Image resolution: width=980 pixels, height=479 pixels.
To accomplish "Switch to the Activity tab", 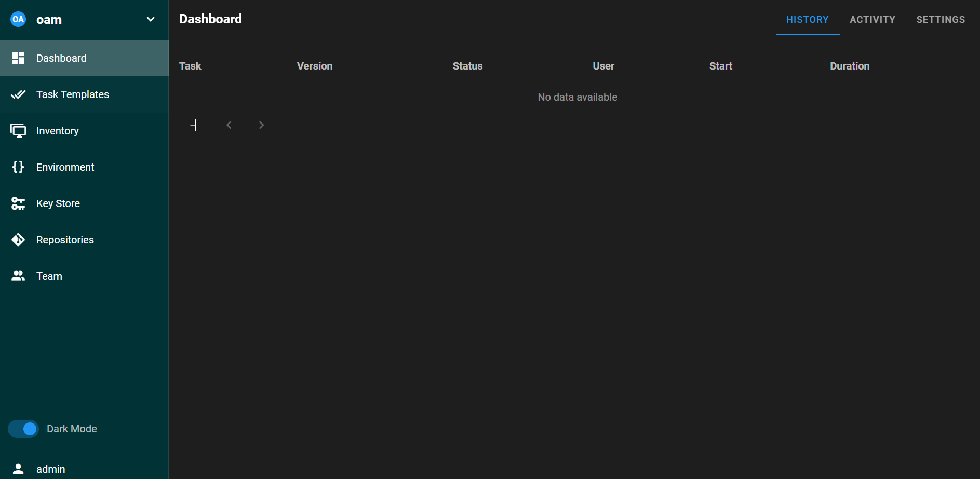I will [872, 20].
